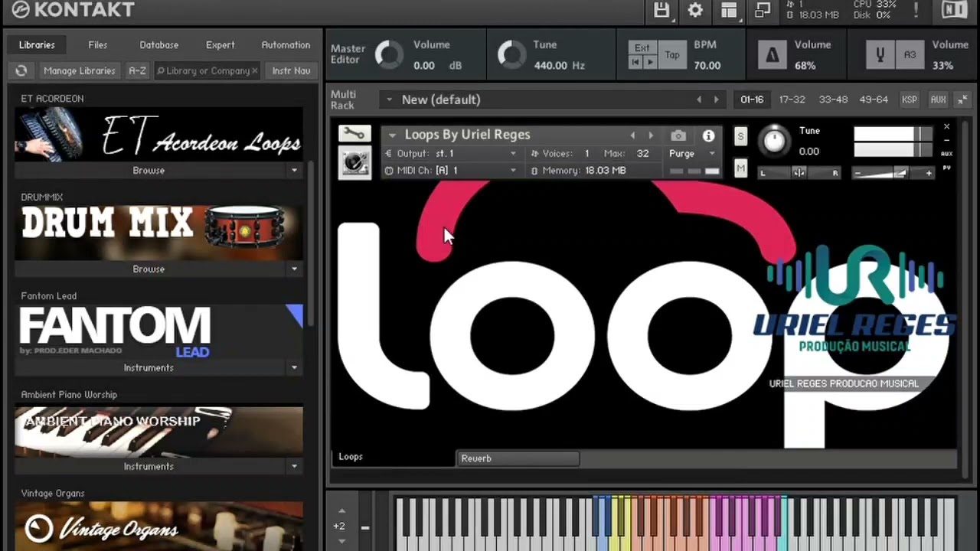This screenshot has width=980, height=551.
Task: Show rack page 17-32
Action: tap(792, 99)
